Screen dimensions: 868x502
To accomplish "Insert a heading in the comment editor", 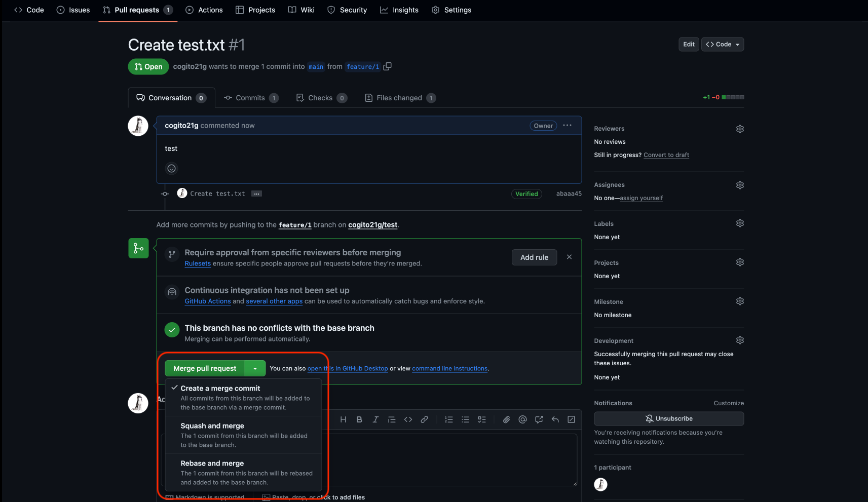I will click(x=343, y=419).
